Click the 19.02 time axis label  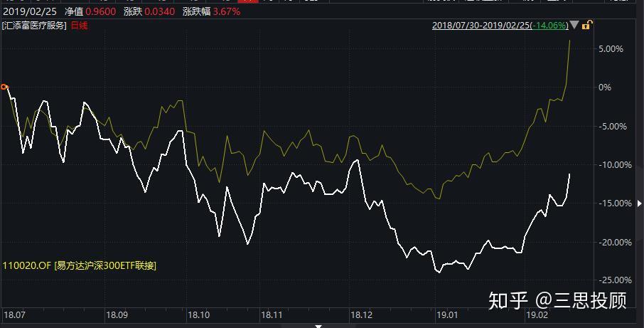537,315
